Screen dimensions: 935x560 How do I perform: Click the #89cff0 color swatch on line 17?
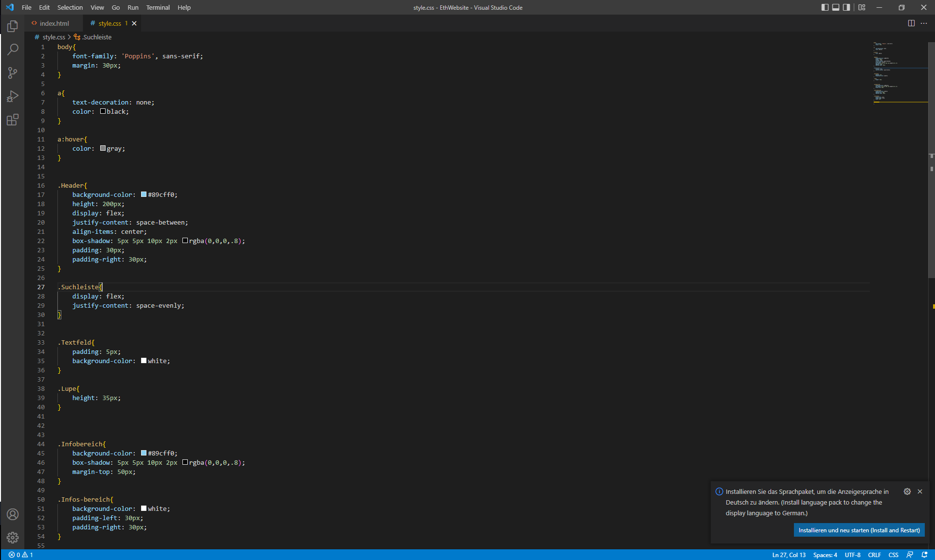[x=144, y=194]
